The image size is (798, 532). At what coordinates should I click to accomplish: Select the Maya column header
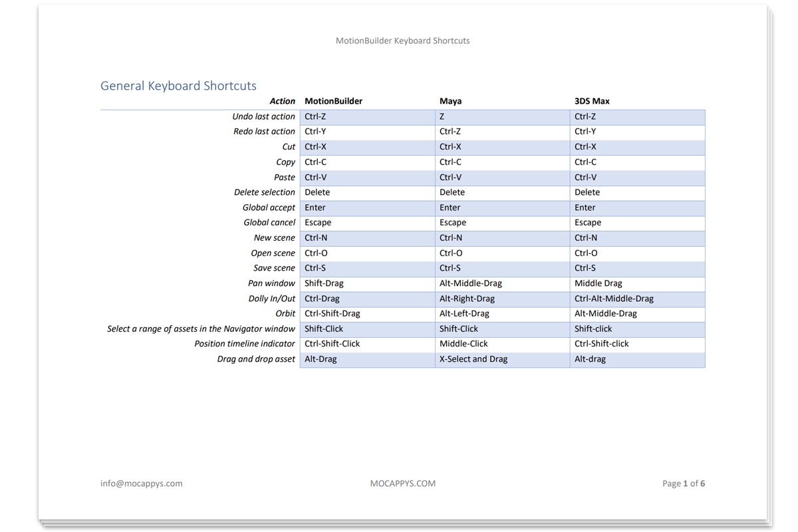[450, 101]
